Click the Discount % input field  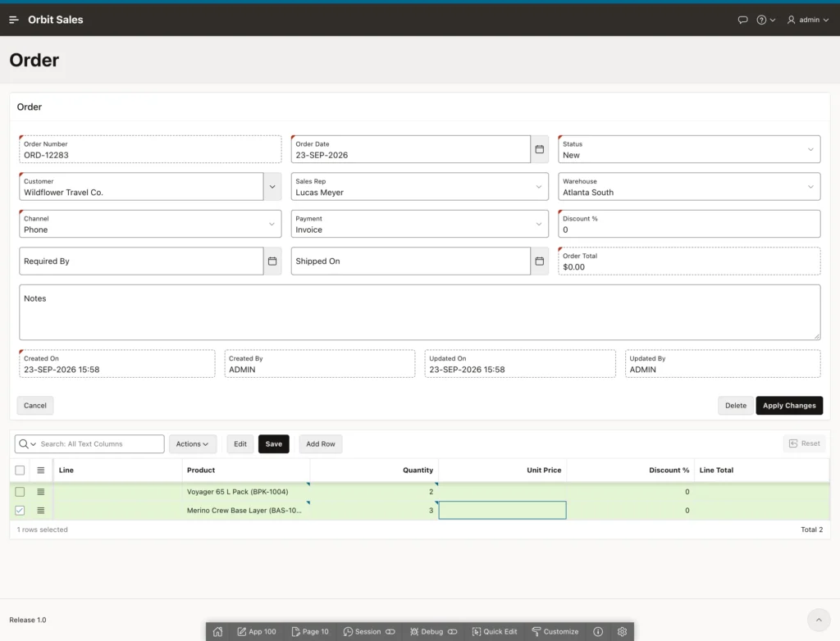coord(689,224)
